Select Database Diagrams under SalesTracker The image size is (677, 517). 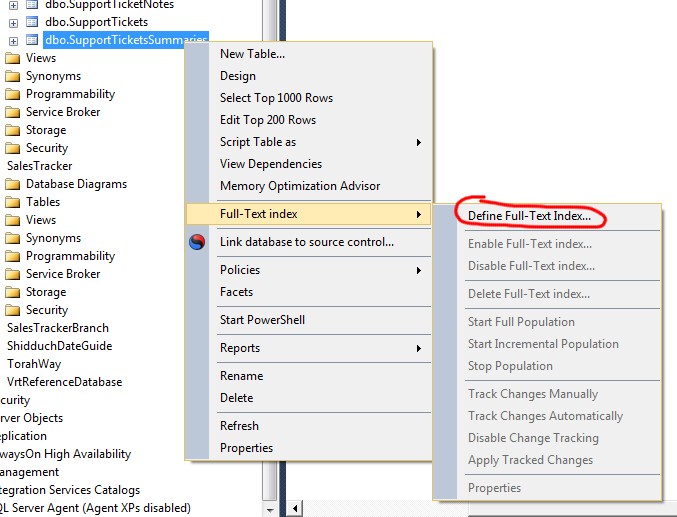point(76,184)
